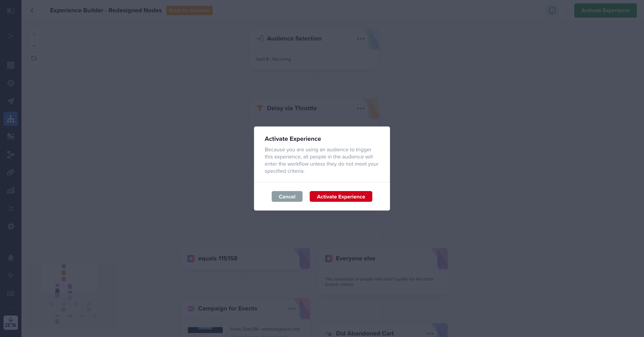Open the paper plane campaigns sidebar icon
This screenshot has width=644, height=337.
pos(11,101)
